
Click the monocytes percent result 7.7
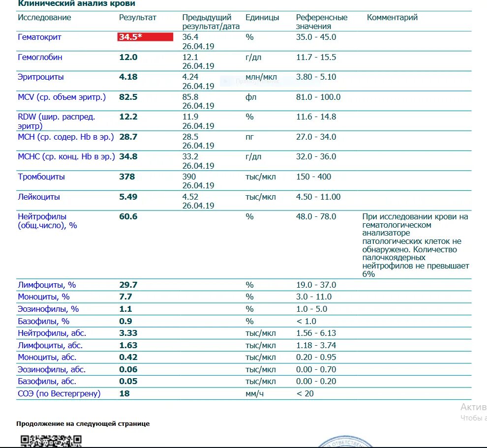coord(125,297)
